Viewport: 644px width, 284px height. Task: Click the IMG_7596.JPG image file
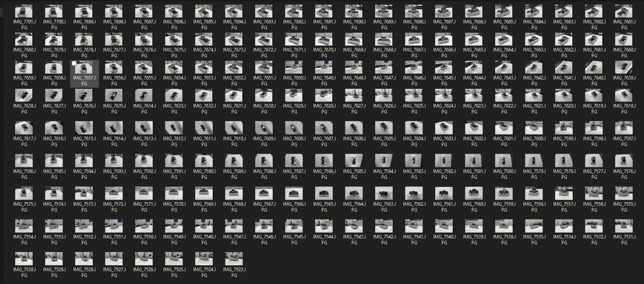tap(24, 161)
